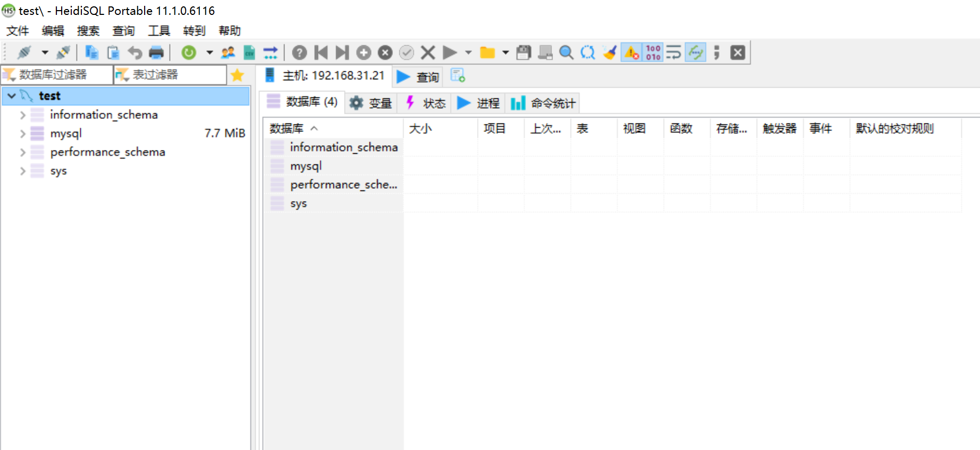Select the performance_sche... row in the database list
Image resolution: width=980 pixels, height=450 pixels.
tap(344, 185)
